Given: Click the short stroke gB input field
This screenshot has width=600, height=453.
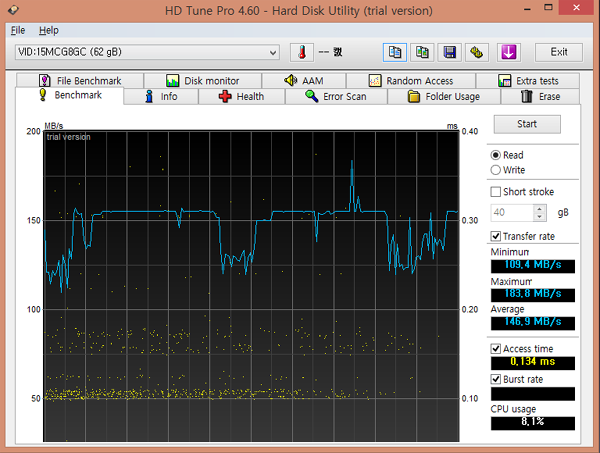Looking at the screenshot, I should pos(512,212).
